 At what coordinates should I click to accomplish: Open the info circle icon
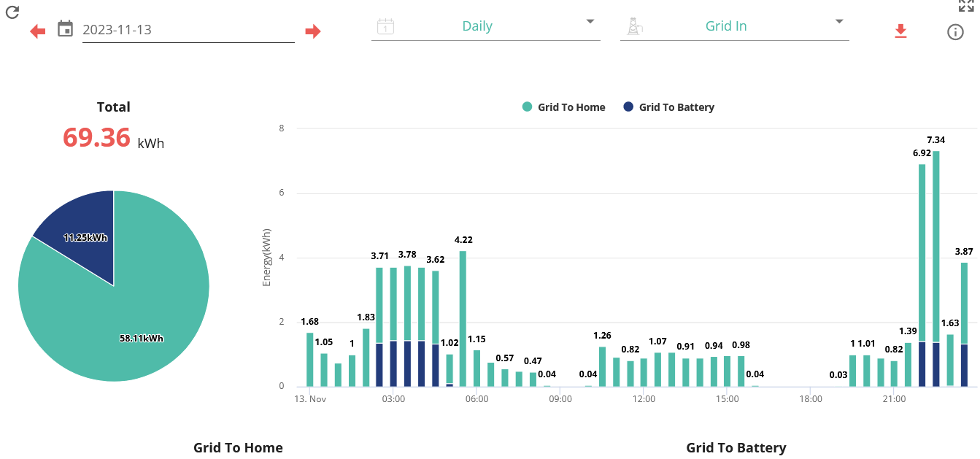pos(955,32)
